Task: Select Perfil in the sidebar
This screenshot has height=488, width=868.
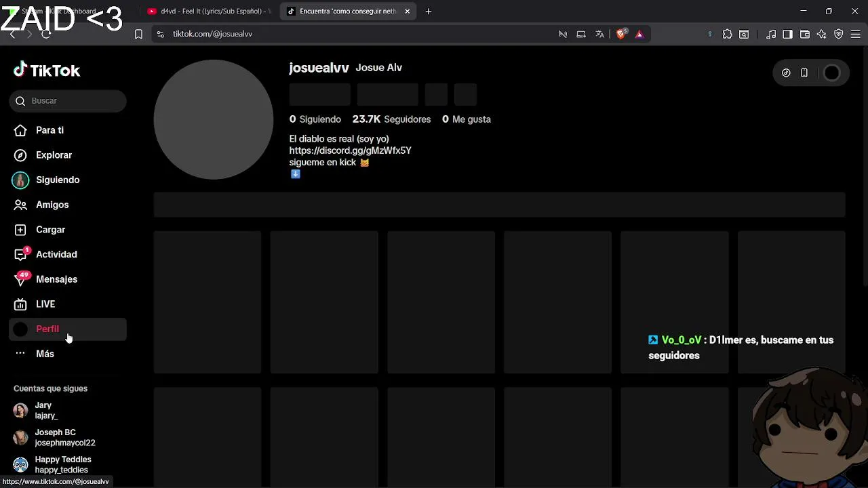Action: pos(68,329)
